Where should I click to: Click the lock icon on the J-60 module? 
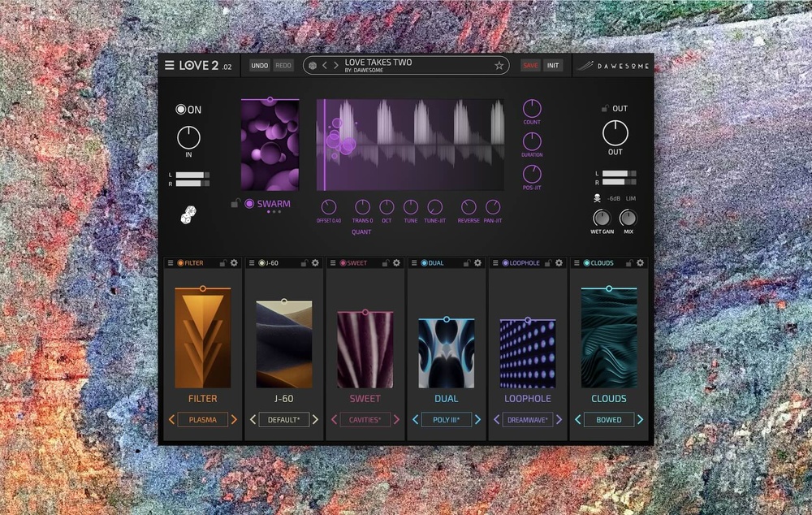(304, 263)
